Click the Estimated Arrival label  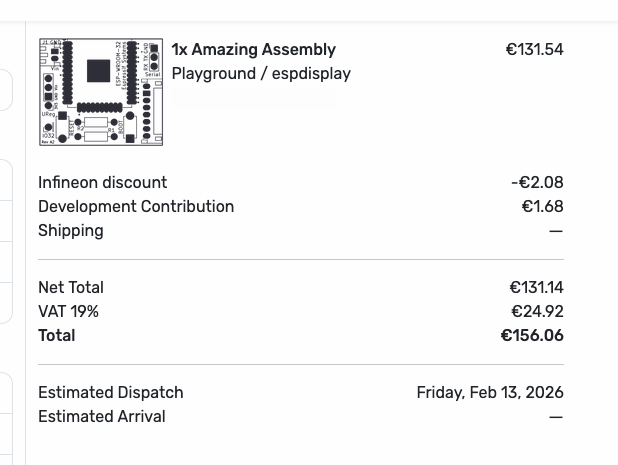[101, 416]
